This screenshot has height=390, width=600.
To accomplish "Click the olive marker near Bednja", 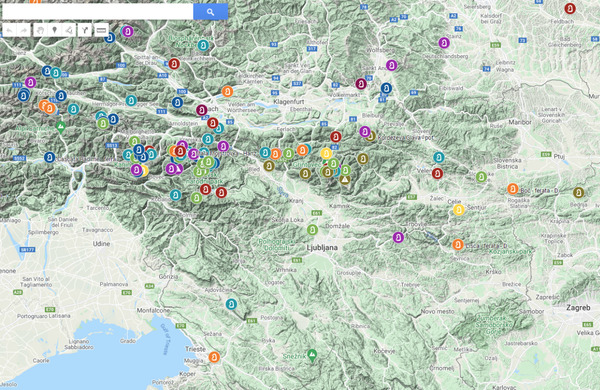I will click(579, 193).
